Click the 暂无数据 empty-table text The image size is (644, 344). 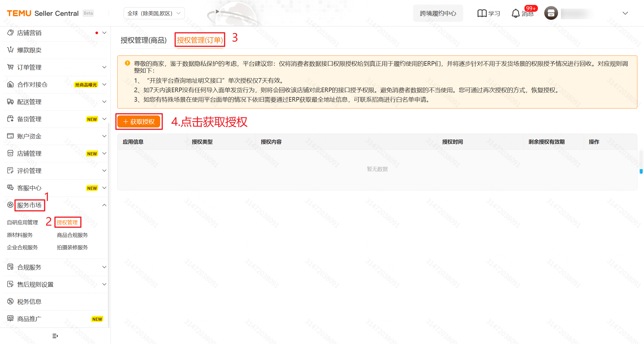[377, 169]
